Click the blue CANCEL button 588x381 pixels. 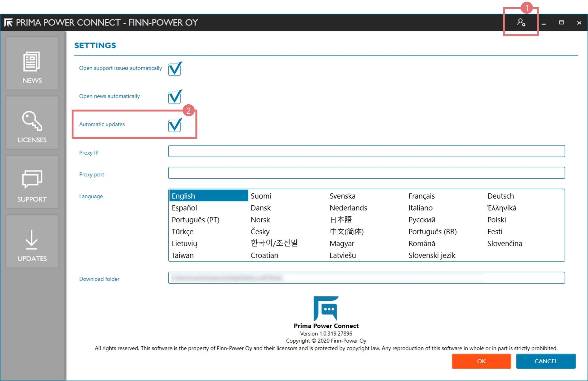coord(546,361)
